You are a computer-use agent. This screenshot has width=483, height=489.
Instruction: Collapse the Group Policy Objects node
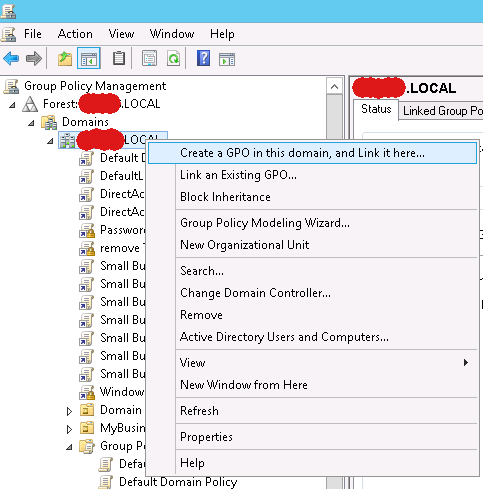(x=69, y=447)
